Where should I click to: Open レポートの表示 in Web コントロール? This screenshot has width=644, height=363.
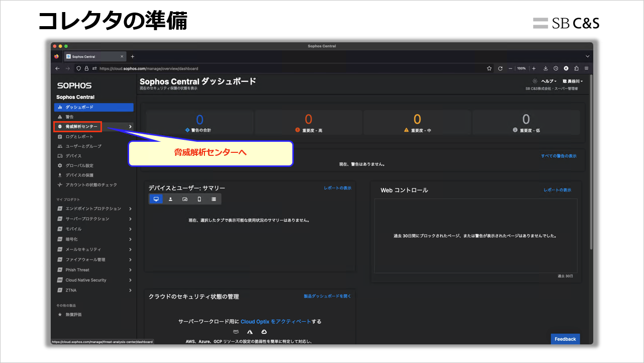(x=557, y=190)
